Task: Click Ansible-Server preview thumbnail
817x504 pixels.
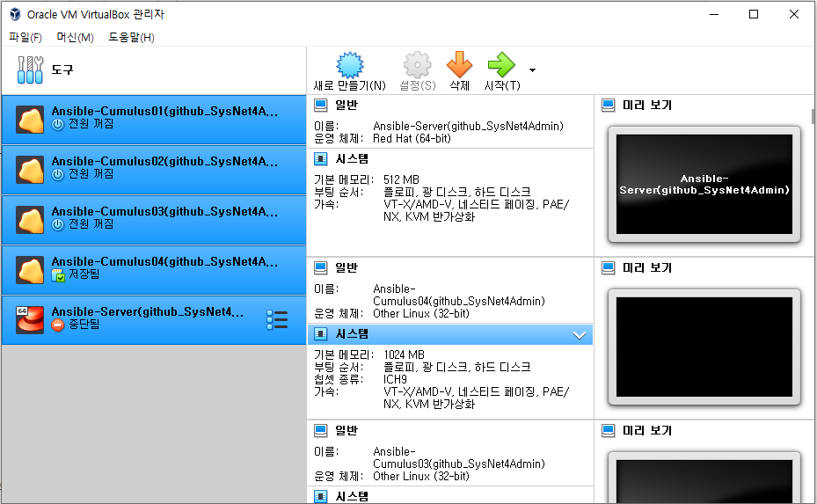Action: click(x=704, y=185)
